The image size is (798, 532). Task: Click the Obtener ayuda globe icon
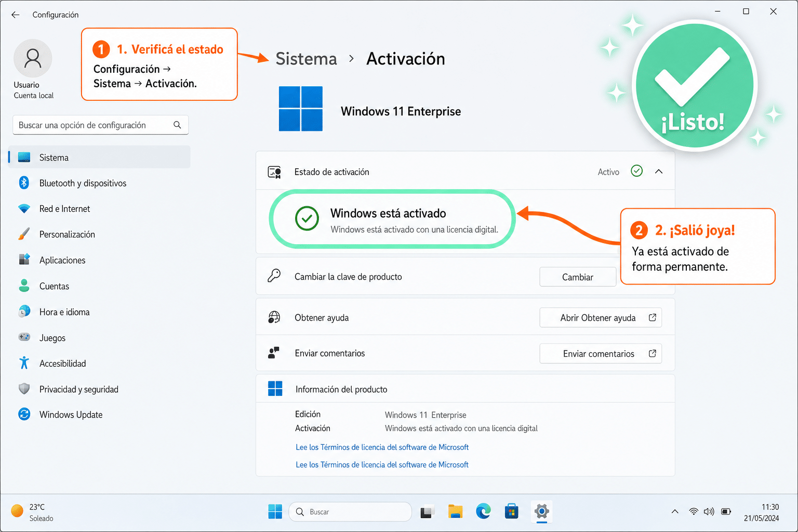[x=274, y=317]
